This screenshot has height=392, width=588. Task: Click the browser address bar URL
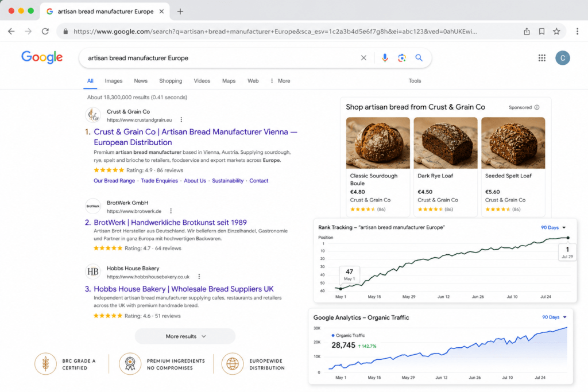275,32
